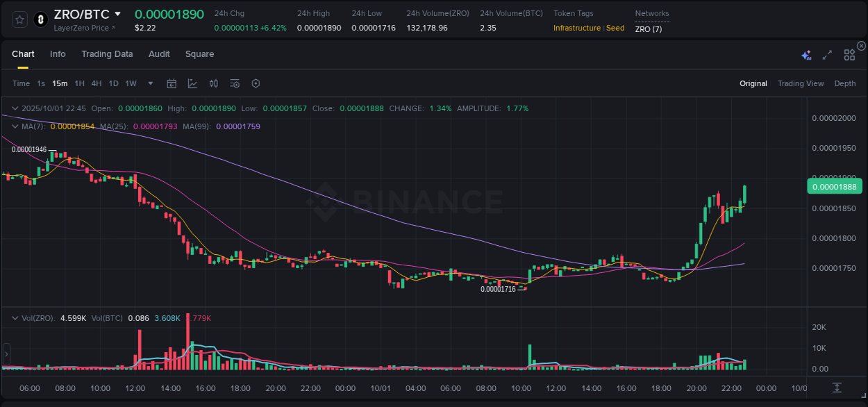Open chart settings via hexagon icon
868x407 pixels.
click(256, 83)
